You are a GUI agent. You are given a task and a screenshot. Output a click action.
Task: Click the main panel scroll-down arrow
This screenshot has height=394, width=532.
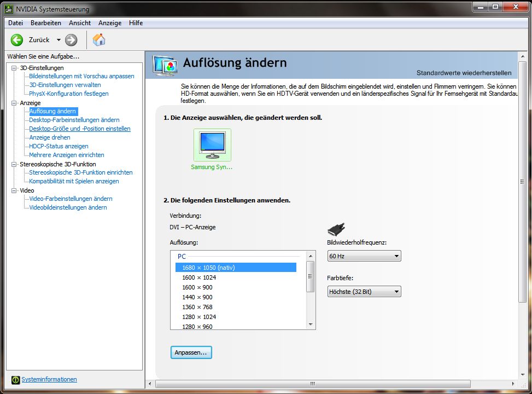522,375
